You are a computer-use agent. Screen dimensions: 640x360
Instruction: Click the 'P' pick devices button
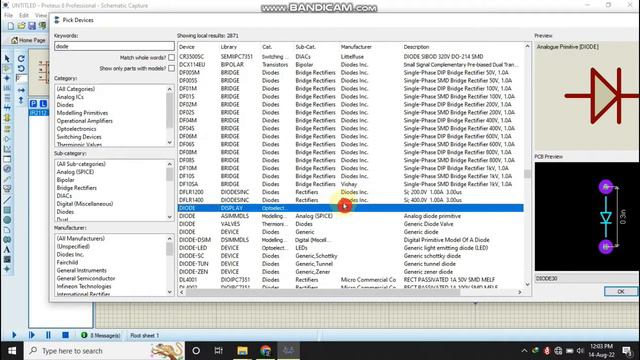pos(33,104)
